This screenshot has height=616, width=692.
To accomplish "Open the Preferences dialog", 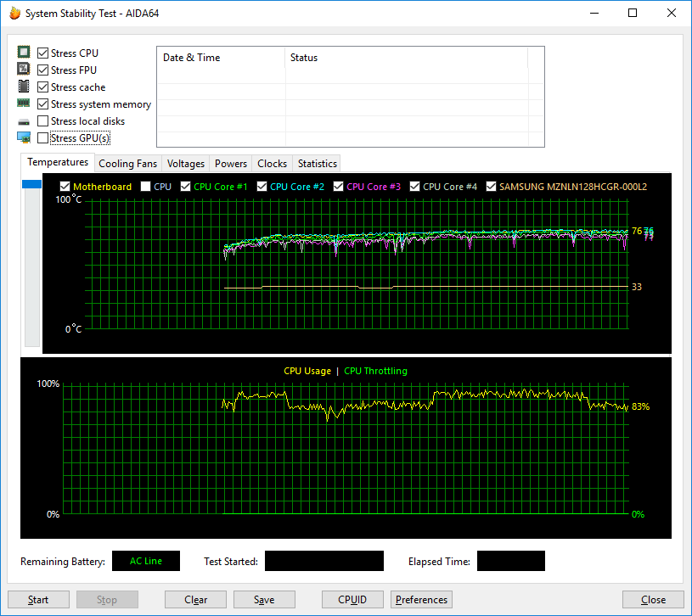I will (x=421, y=600).
